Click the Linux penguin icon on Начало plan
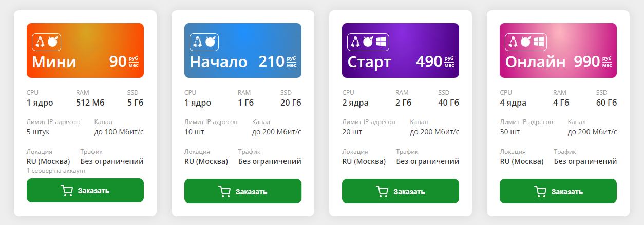 click(x=197, y=42)
